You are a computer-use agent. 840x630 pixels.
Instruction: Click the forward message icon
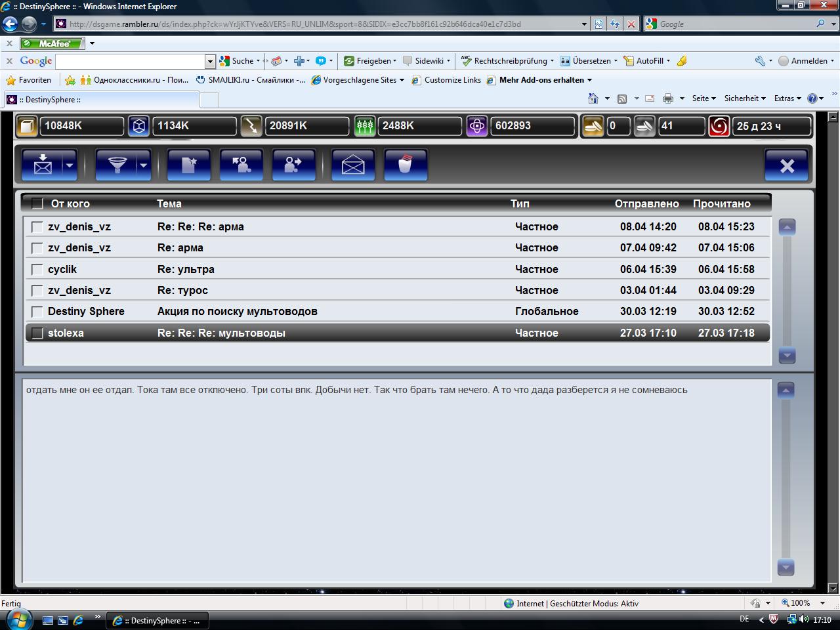293,165
